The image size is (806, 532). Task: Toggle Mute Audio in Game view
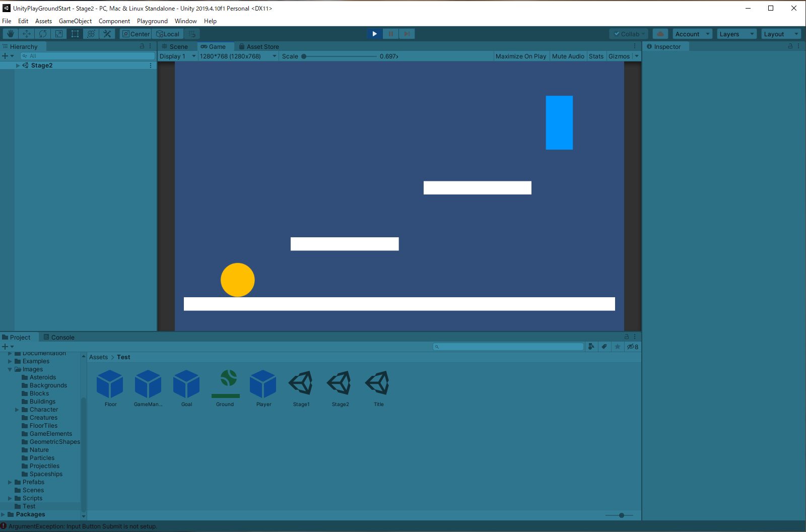(x=568, y=56)
